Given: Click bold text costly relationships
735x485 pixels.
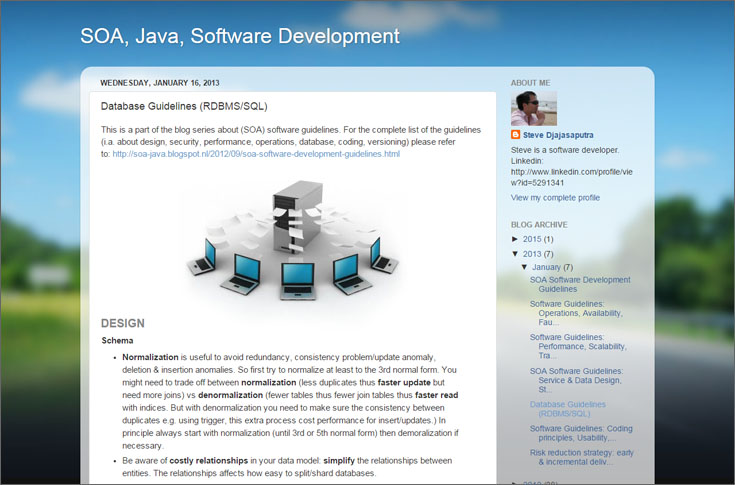Looking at the screenshot, I should click(x=209, y=461).
